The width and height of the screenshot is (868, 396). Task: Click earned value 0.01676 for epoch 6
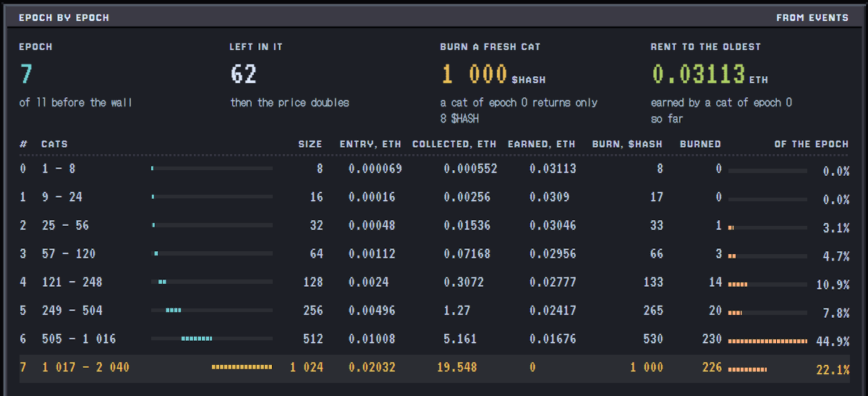(553, 339)
